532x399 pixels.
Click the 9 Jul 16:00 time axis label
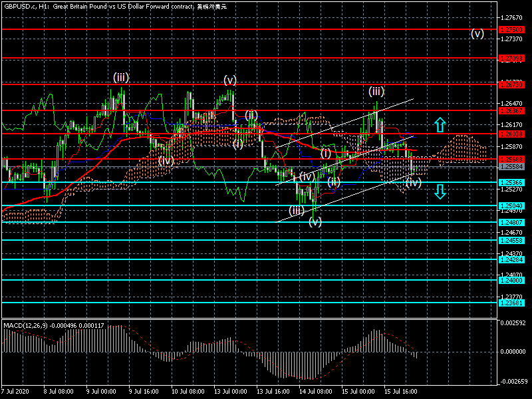[x=143, y=392]
